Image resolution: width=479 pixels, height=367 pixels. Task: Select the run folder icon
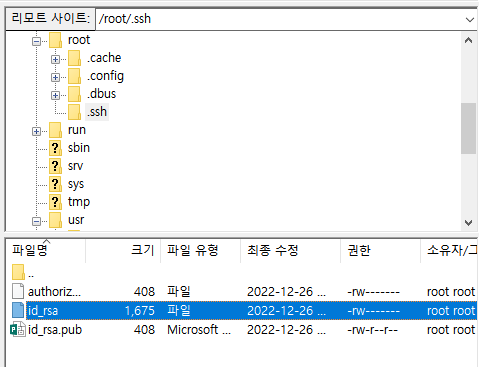55,130
